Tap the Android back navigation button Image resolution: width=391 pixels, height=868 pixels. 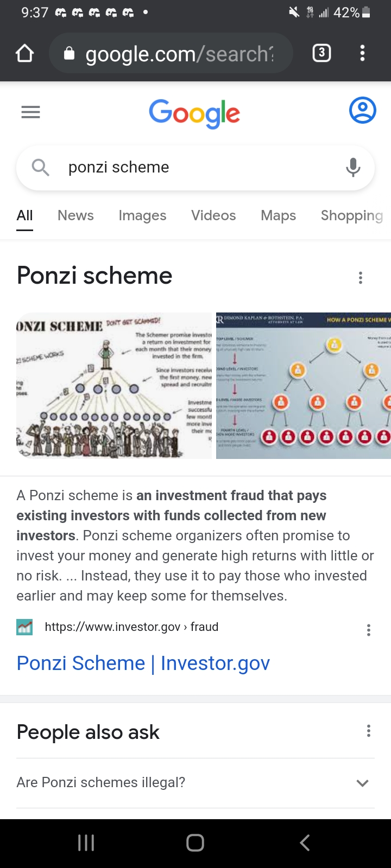coord(305,843)
